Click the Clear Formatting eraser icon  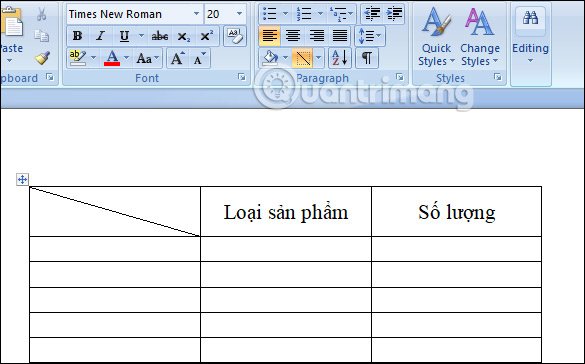pos(235,36)
